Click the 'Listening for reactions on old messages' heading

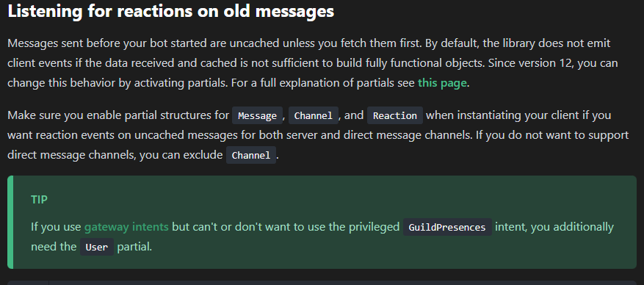pos(170,11)
